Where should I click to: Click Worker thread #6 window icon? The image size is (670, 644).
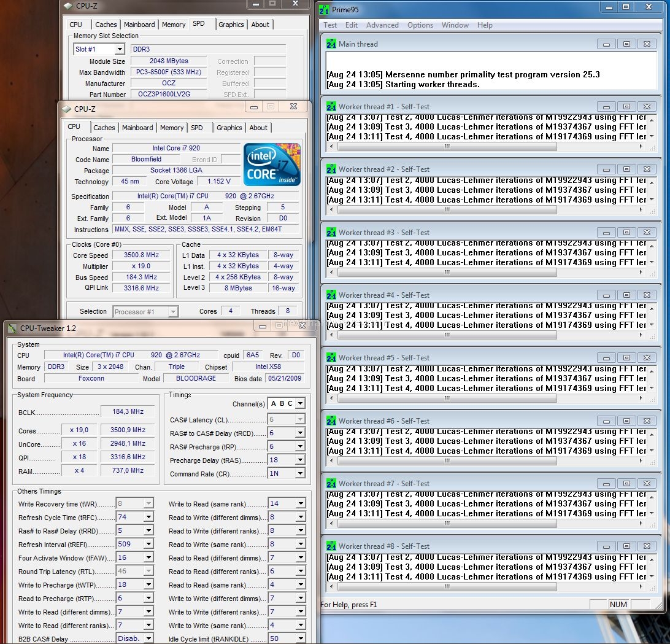pos(331,421)
